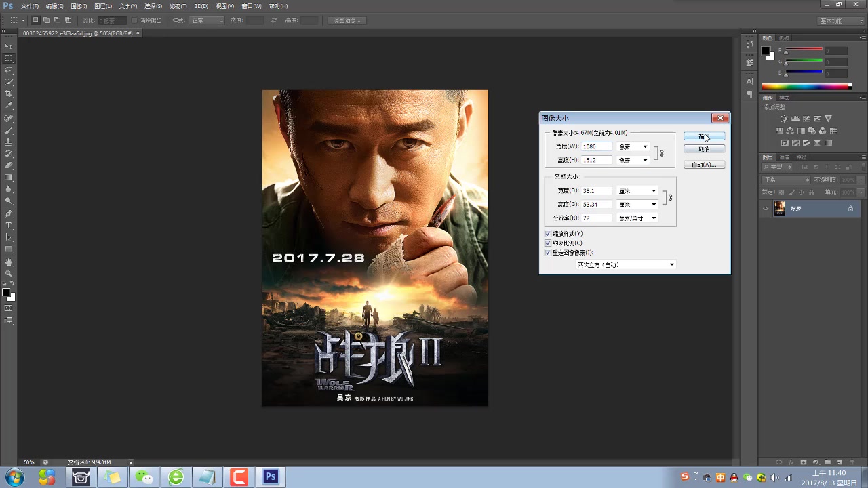The height and width of the screenshot is (488, 868).
Task: Click the WeChat taskbar icon
Action: coord(144,477)
